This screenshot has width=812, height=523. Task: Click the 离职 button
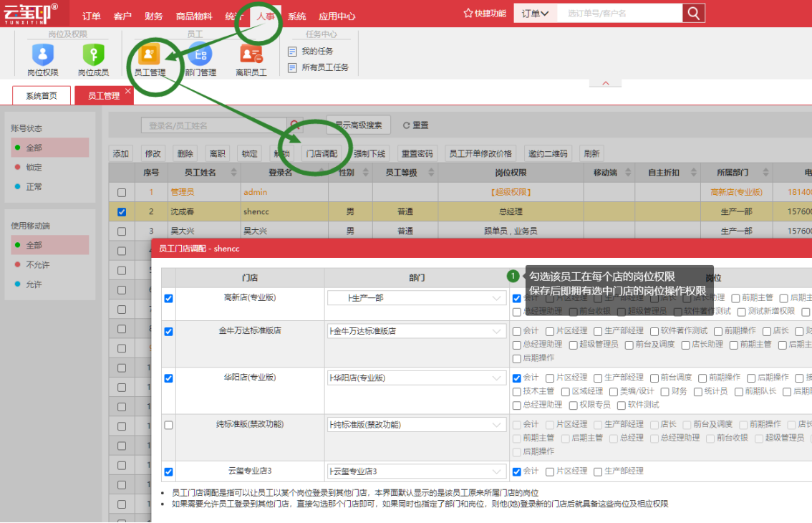[217, 153]
